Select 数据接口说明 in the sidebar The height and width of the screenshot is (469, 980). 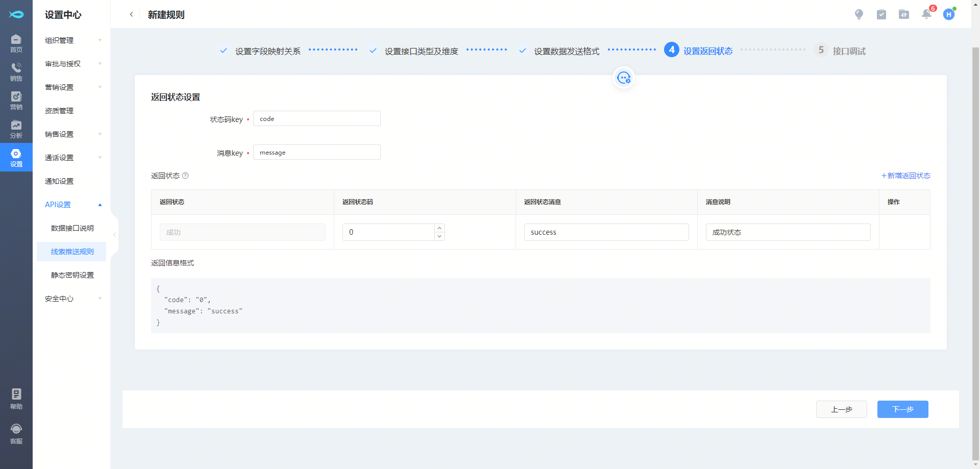coord(72,228)
